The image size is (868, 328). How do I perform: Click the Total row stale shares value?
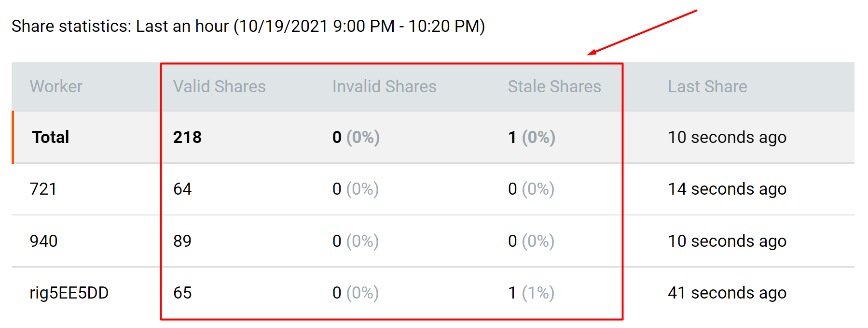[x=531, y=137]
